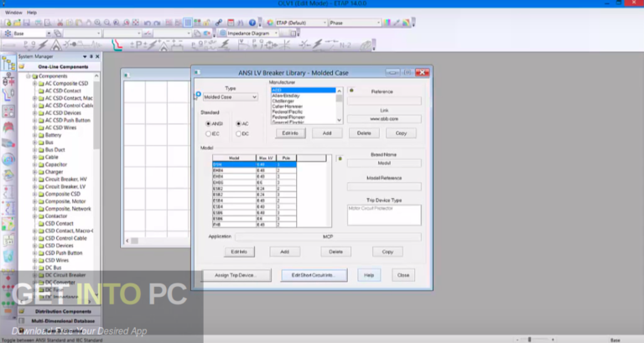Click the Open Project folder icon

pos(18,23)
